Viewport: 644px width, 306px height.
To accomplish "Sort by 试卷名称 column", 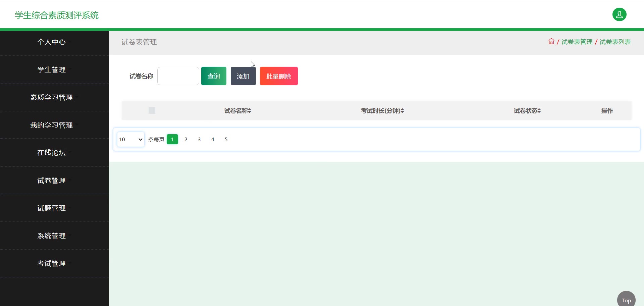I will click(237, 111).
